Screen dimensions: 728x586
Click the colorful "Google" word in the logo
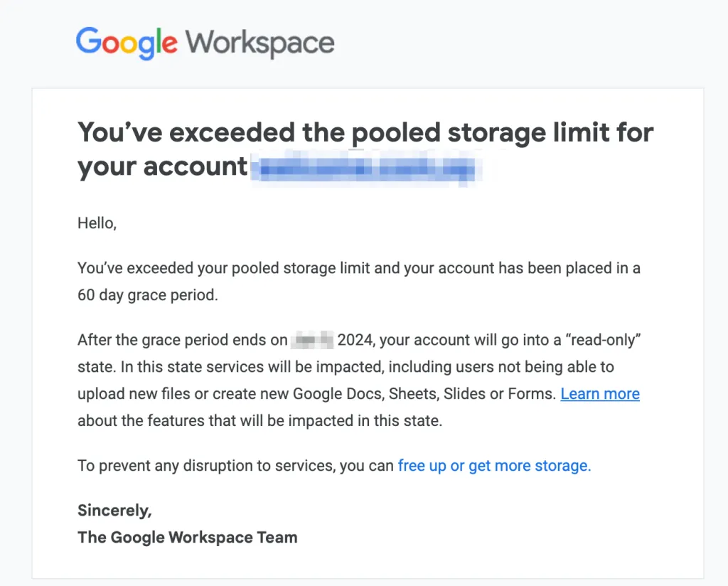(127, 43)
